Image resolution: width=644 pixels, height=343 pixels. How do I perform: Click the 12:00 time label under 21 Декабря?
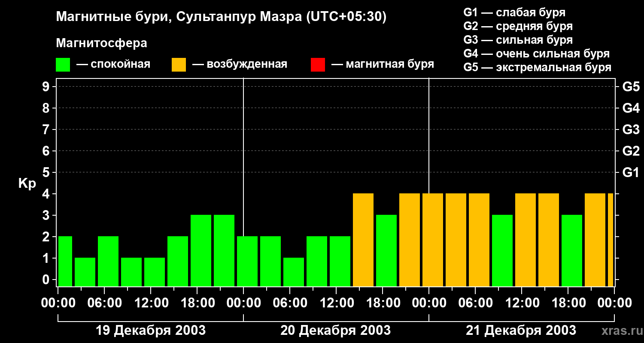(x=522, y=303)
